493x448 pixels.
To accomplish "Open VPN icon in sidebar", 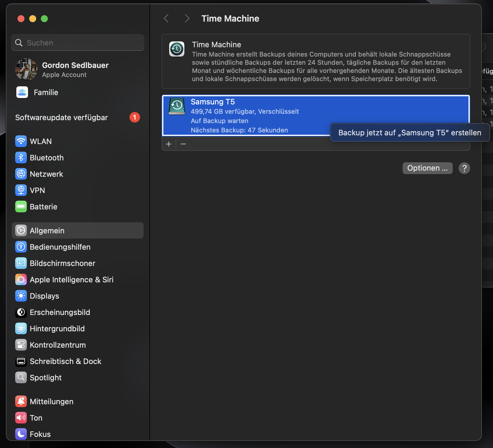I will point(21,190).
